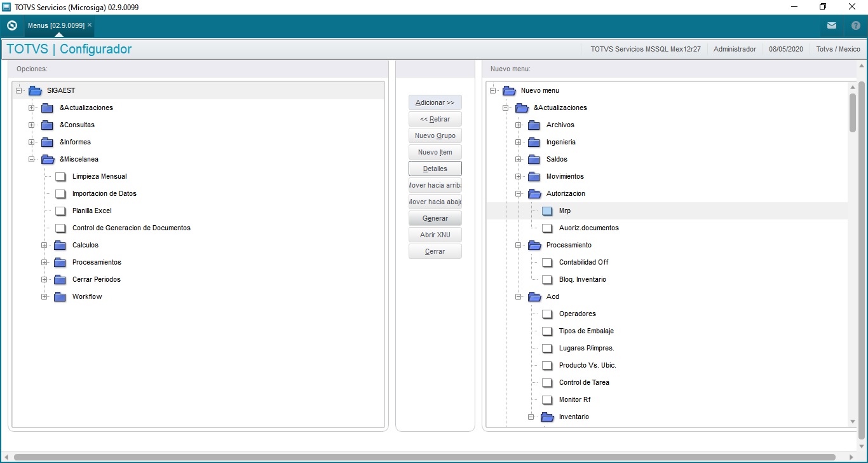Screen dimensions: 868x463
Task: Click the Mover hacia arriba button
Action: 435,185
